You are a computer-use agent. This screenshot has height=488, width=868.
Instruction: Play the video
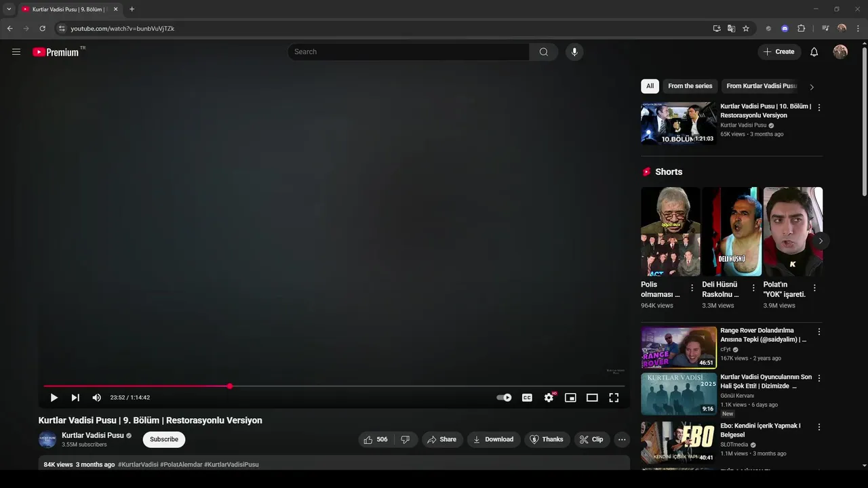[x=54, y=398]
